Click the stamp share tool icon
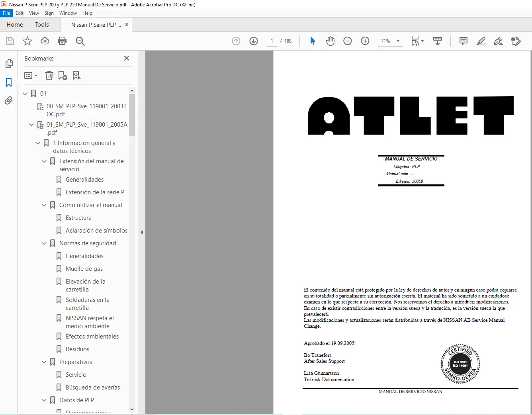532x415 pixels. coord(516,41)
